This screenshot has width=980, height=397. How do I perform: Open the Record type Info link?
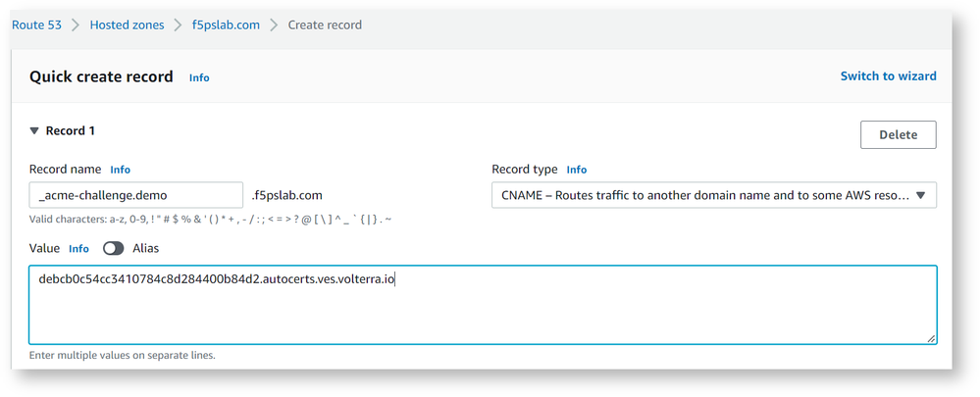point(577,170)
